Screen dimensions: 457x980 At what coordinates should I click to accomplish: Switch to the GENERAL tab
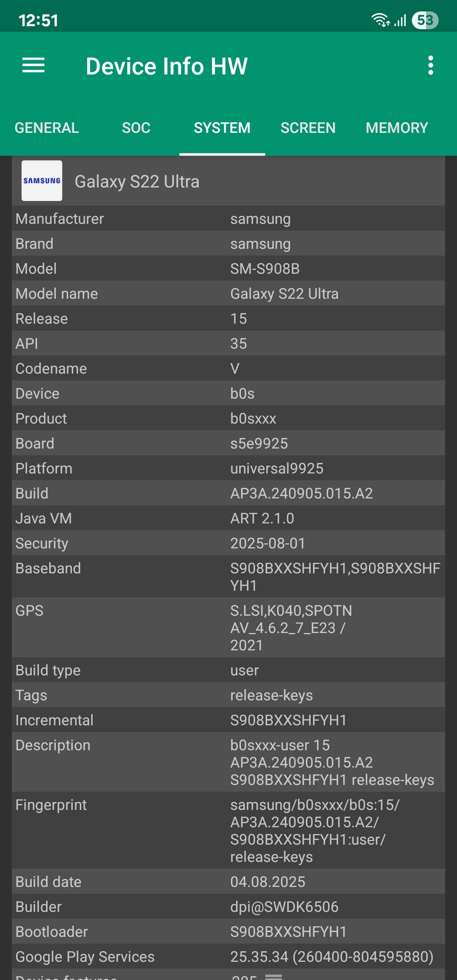click(x=47, y=128)
